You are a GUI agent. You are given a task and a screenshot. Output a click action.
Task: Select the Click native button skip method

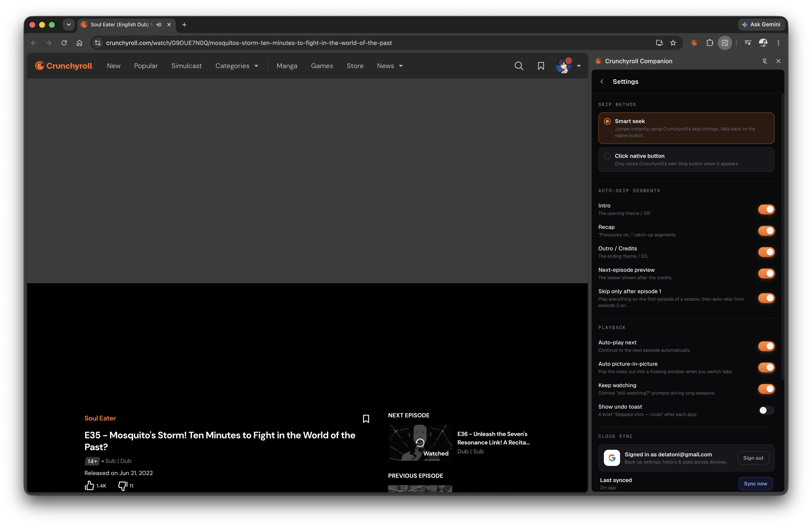686,160
